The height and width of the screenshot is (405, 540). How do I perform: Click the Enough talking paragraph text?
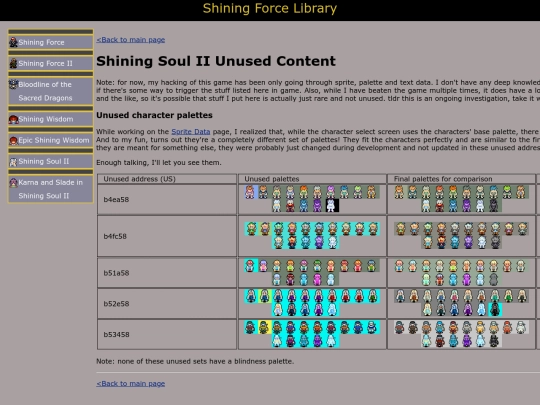(159, 163)
